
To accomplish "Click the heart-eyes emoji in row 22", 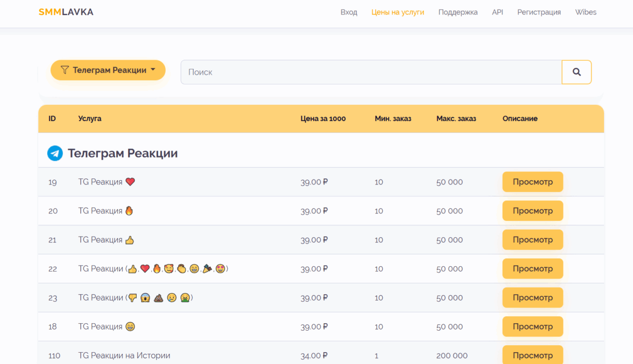I will coord(221,268).
